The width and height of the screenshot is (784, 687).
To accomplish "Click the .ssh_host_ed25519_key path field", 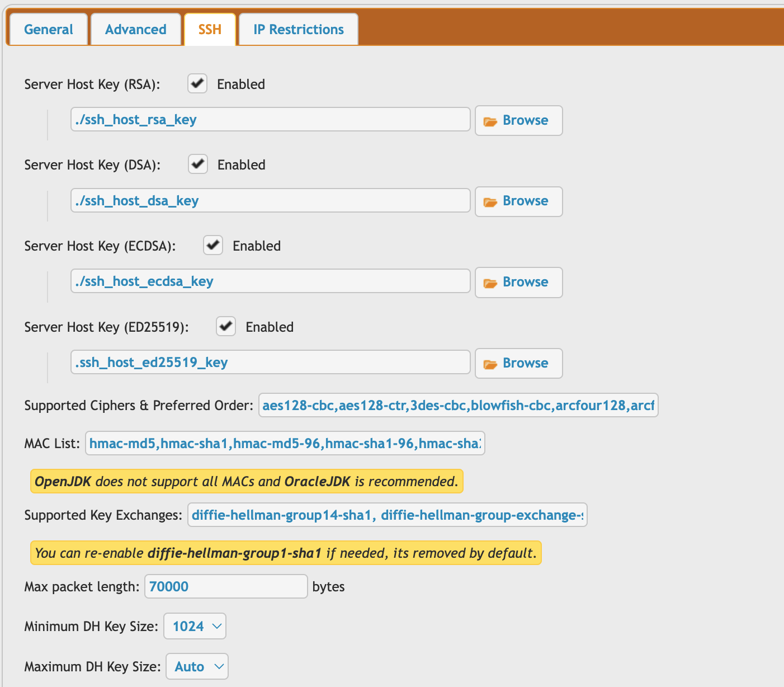I will (x=270, y=362).
